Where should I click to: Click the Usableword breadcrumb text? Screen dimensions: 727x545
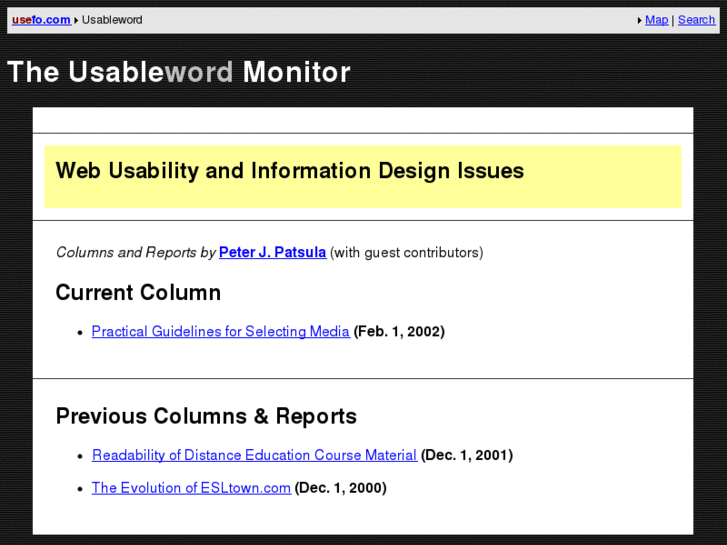tap(112, 20)
